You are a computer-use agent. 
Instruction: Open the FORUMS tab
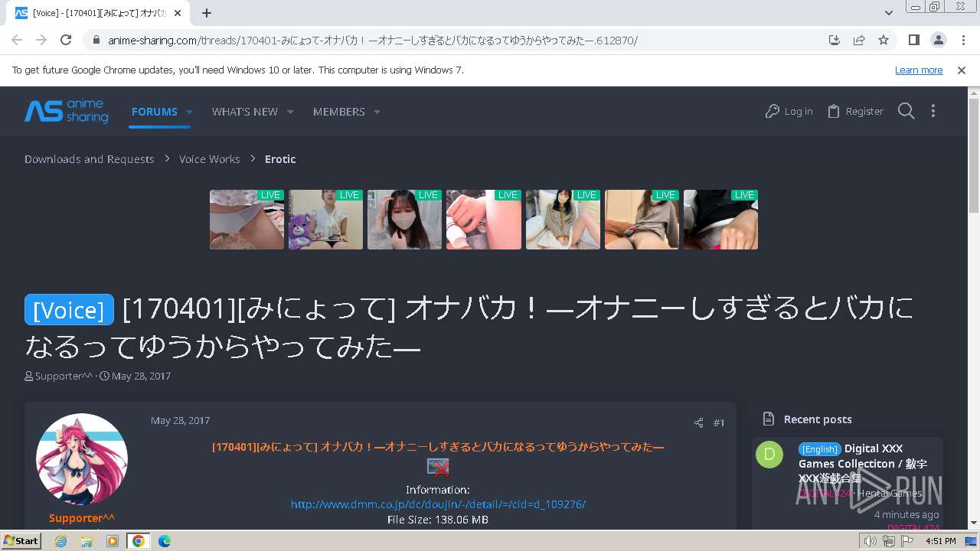pyautogui.click(x=155, y=111)
